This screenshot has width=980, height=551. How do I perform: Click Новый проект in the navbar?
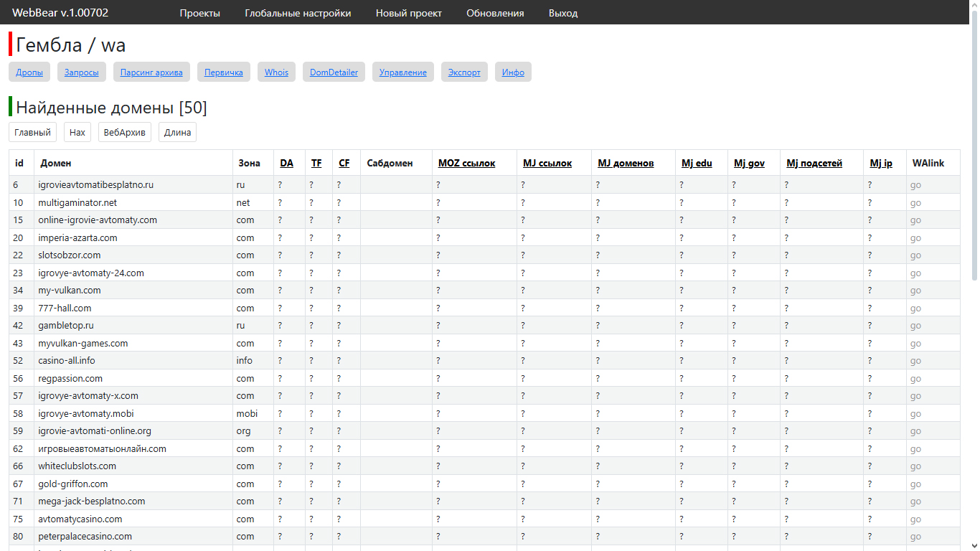pos(408,13)
